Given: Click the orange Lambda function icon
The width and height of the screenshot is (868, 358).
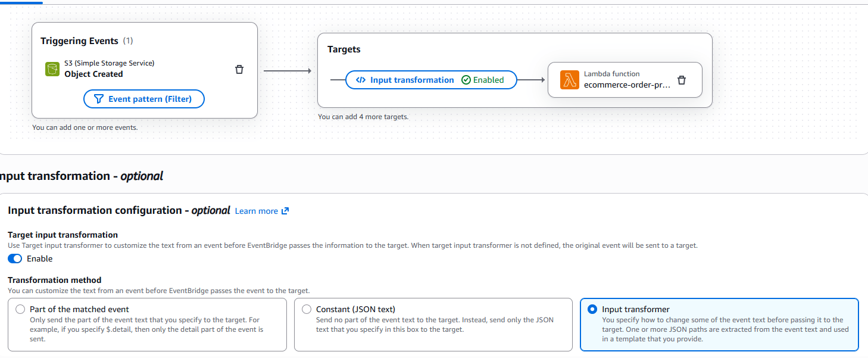Looking at the screenshot, I should (x=570, y=79).
